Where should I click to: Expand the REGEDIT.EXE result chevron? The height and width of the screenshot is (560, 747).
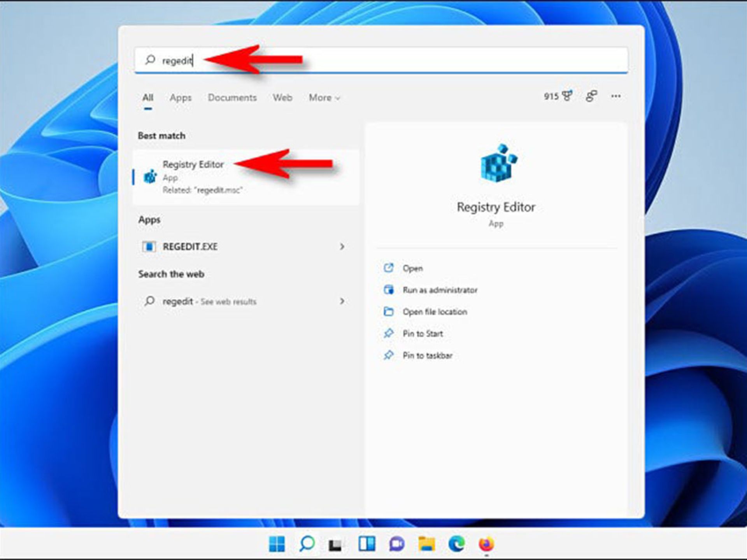pyautogui.click(x=342, y=247)
